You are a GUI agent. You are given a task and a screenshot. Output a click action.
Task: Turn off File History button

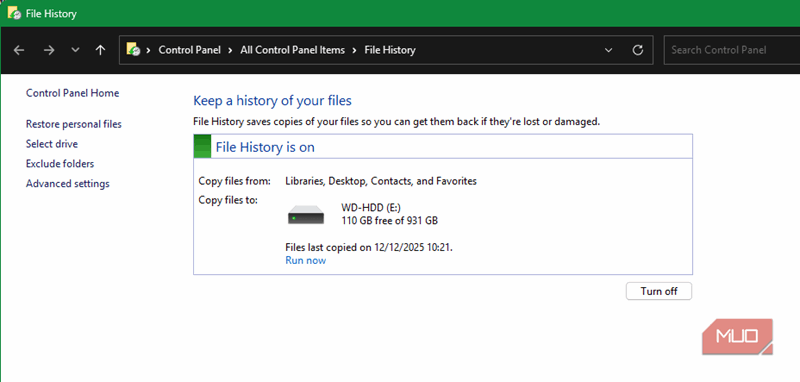click(659, 291)
